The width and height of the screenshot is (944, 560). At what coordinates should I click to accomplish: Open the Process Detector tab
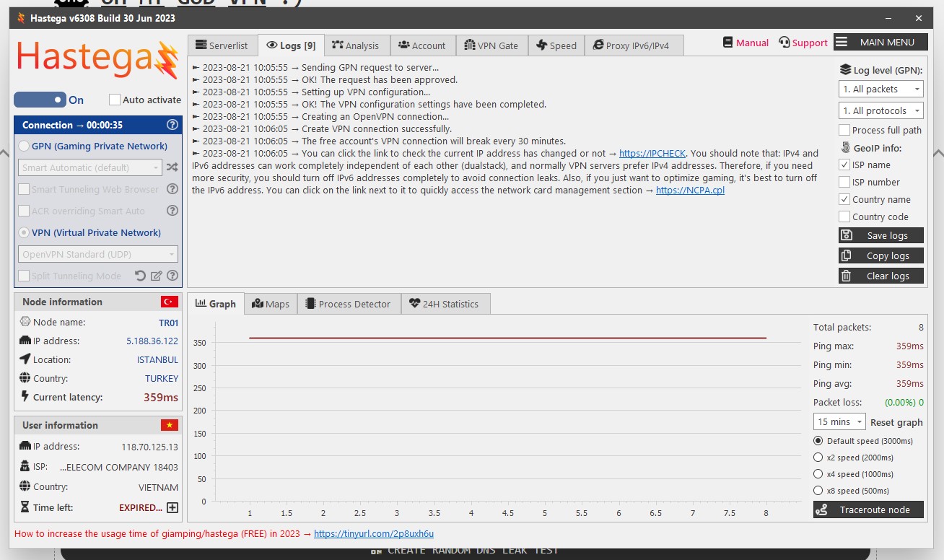coord(347,304)
